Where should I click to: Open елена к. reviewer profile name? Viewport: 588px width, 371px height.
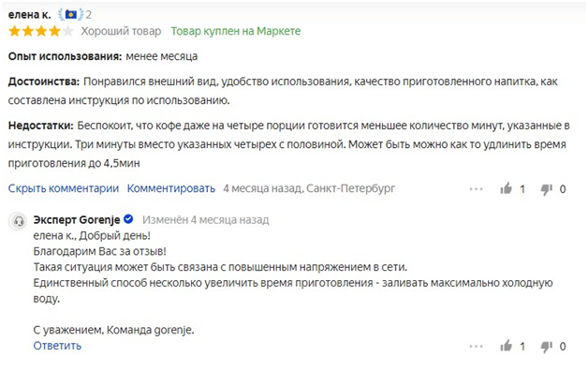point(29,15)
